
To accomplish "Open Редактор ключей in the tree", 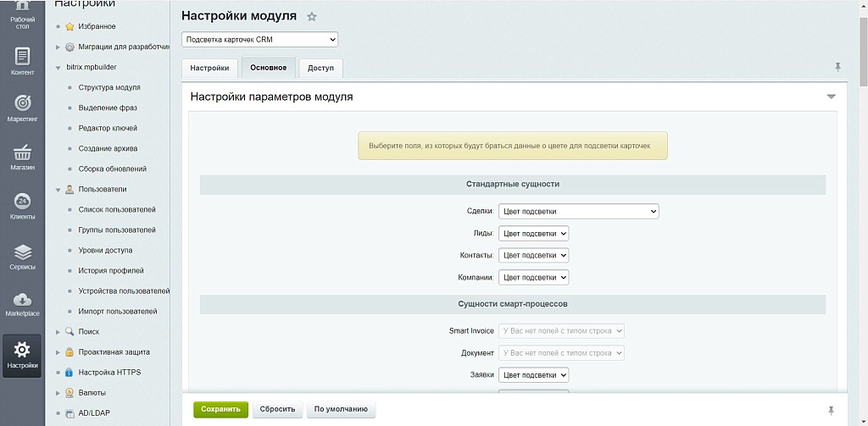I will pos(108,129).
